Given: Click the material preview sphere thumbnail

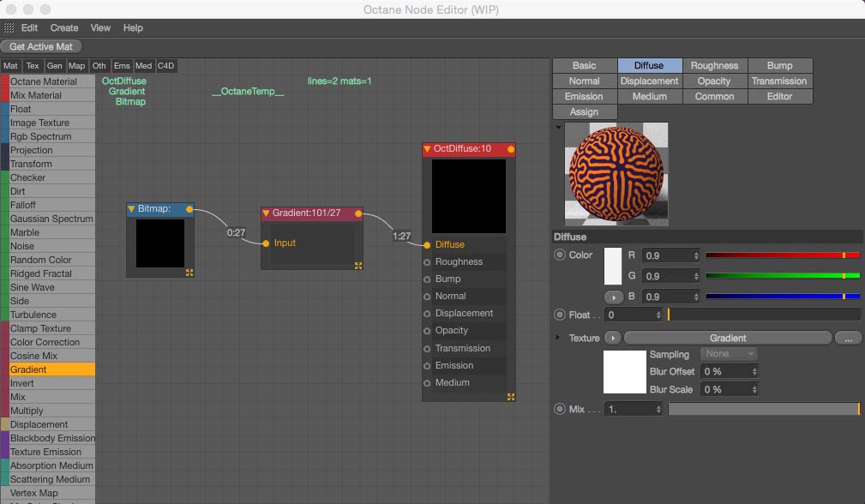Looking at the screenshot, I should [x=616, y=174].
